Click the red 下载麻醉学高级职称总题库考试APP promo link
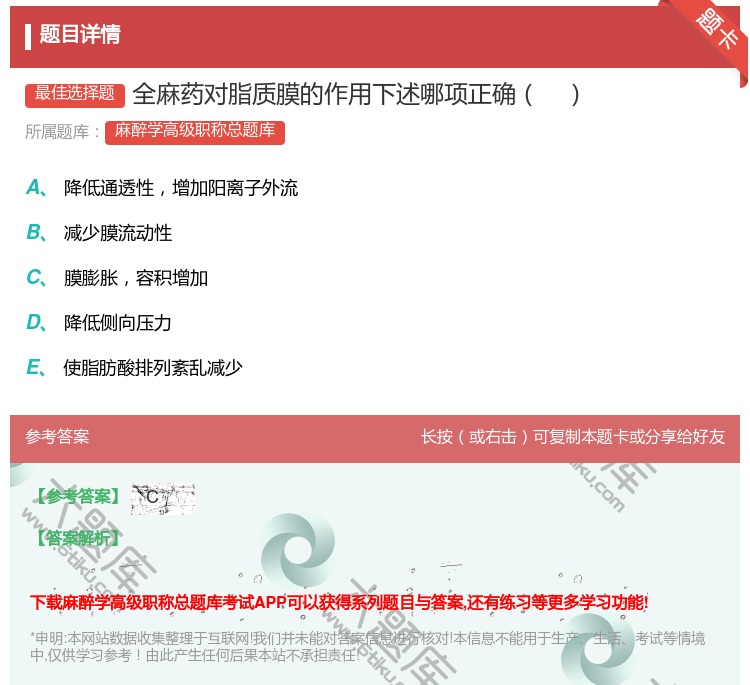Image resolution: width=750 pixels, height=685 pixels. coord(339,602)
